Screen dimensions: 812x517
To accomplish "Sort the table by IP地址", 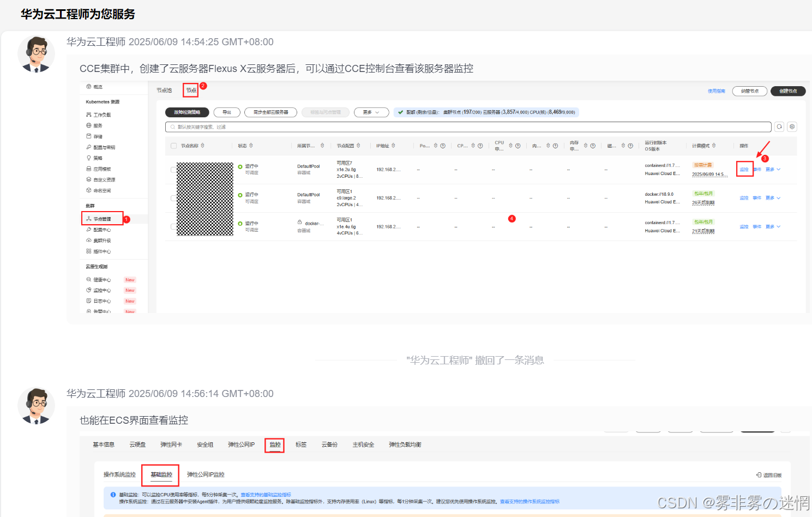I will (393, 146).
